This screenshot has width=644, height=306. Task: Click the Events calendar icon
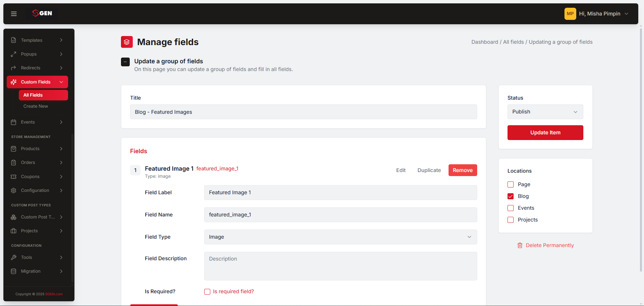[x=13, y=122]
